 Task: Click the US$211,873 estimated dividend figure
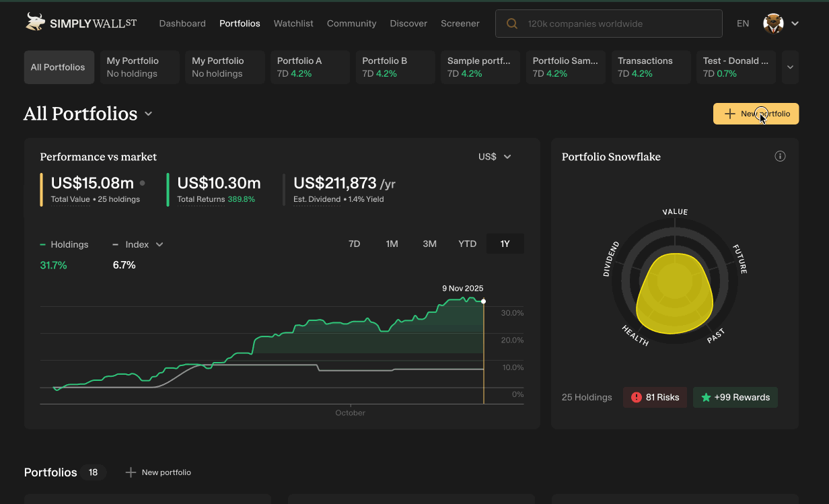pyautogui.click(x=335, y=182)
